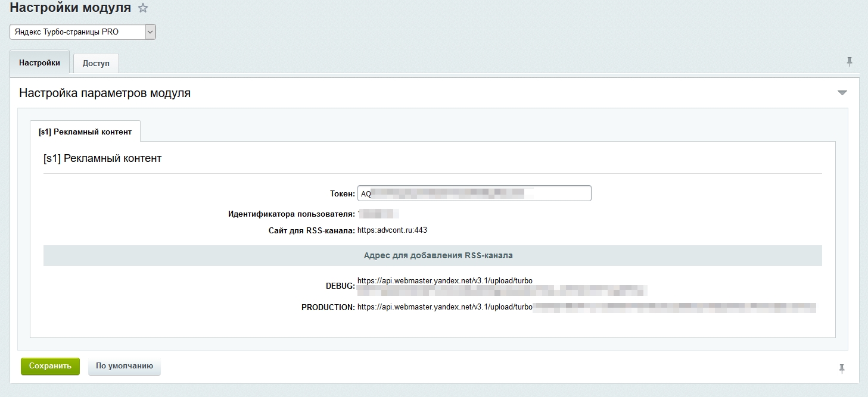Click the Настройки модуля page title
Screen dimensions: 868x397
[x=70, y=8]
